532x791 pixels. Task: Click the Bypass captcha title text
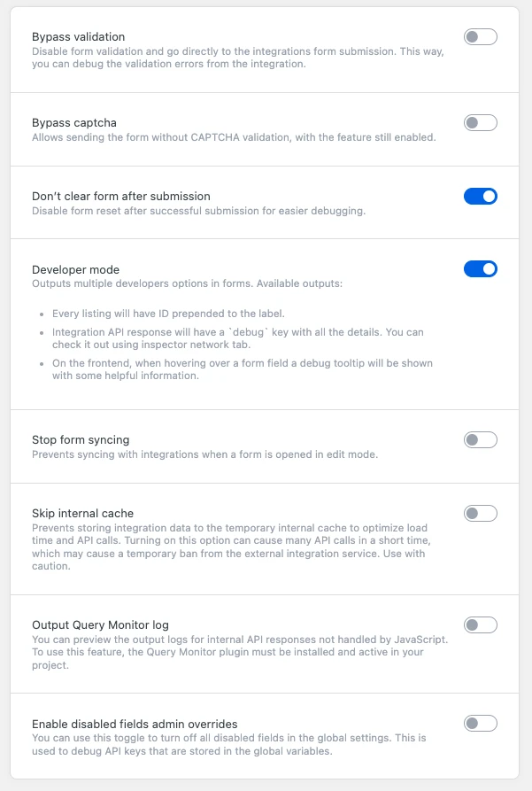tap(73, 122)
